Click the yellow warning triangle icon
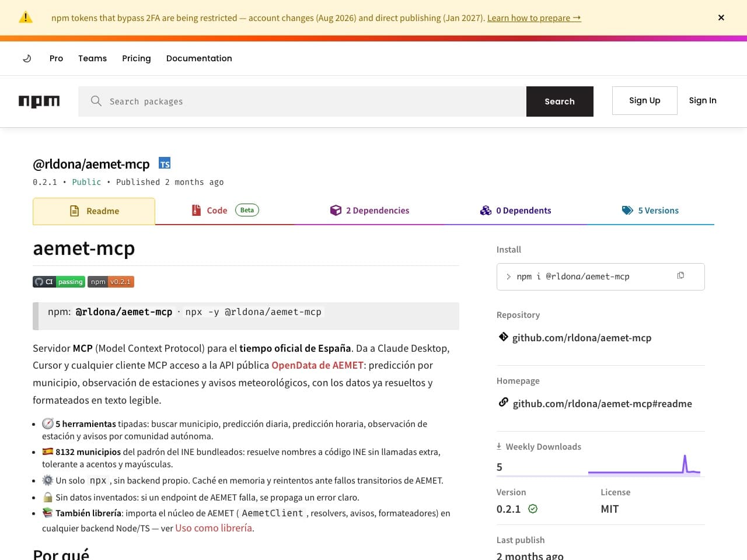This screenshot has height=560, width=747. click(26, 17)
